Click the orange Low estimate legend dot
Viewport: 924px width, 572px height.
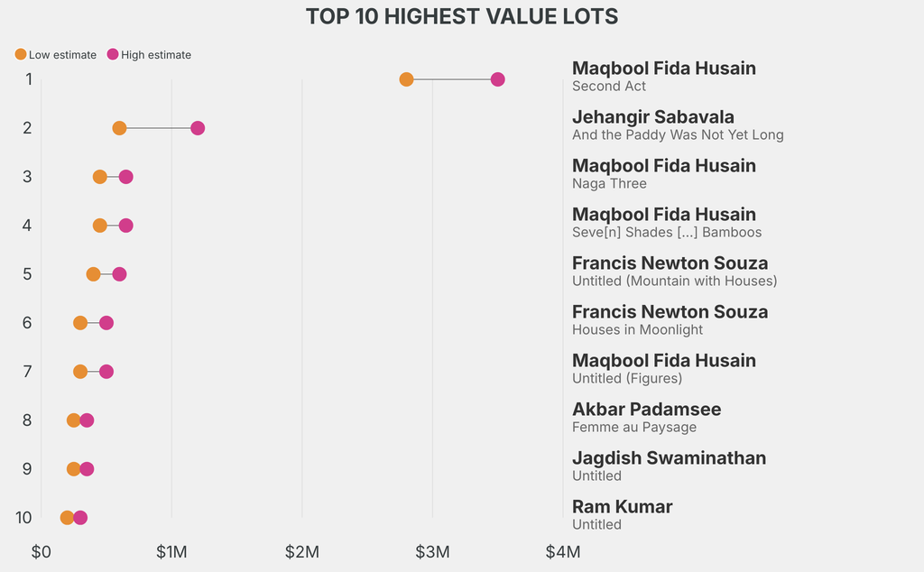click(x=21, y=55)
